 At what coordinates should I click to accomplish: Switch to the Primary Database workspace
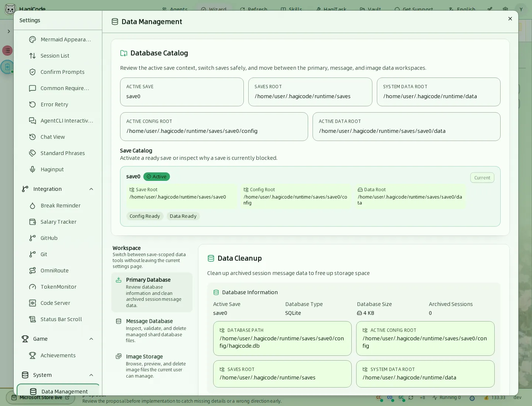(x=152, y=292)
